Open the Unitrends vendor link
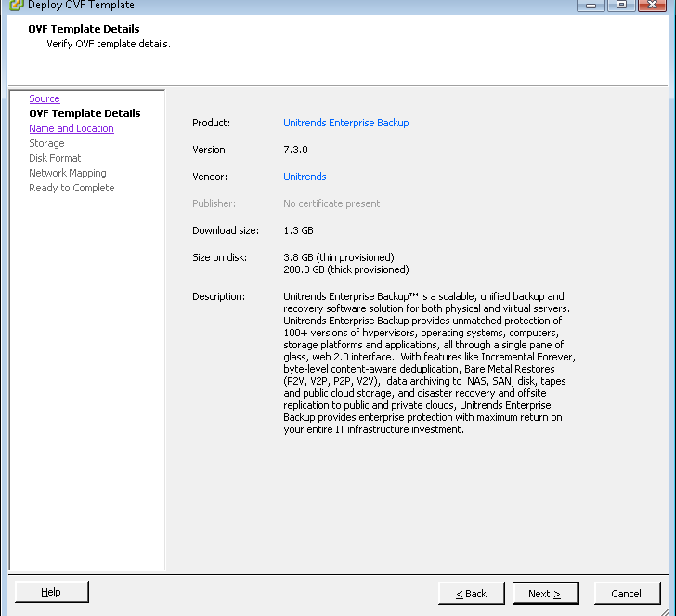This screenshot has width=676, height=616. click(x=305, y=177)
